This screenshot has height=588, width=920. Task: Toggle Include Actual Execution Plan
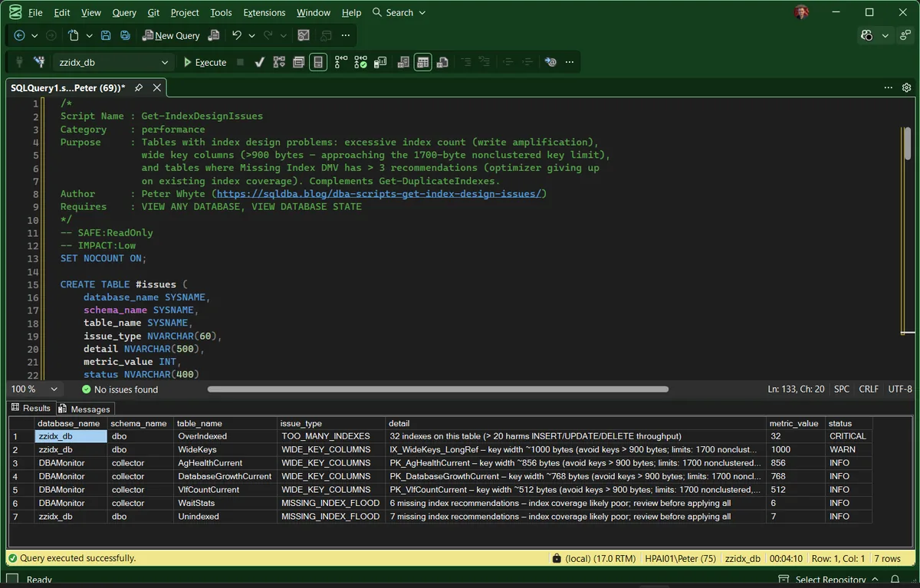[x=340, y=62]
